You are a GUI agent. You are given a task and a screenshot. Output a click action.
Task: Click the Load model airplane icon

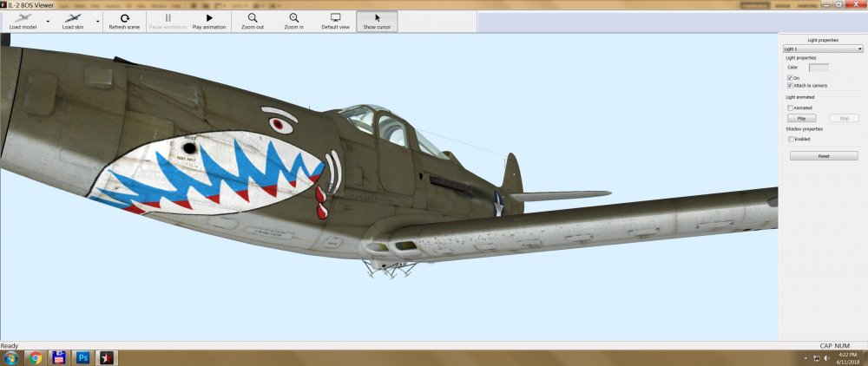coord(23,18)
